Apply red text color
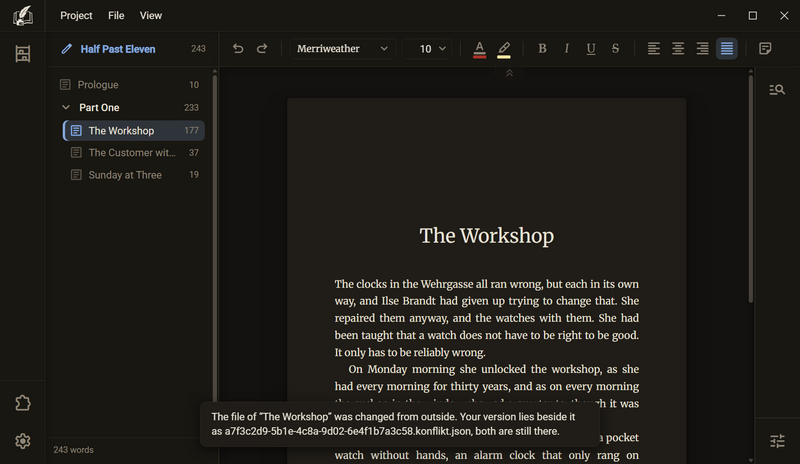The height and width of the screenshot is (464, 800). (479, 49)
